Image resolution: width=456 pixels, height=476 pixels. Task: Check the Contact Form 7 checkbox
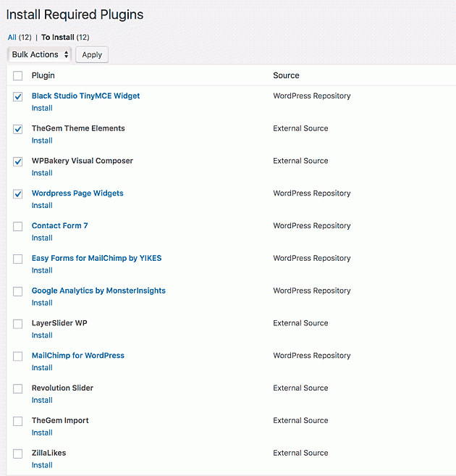[18, 227]
